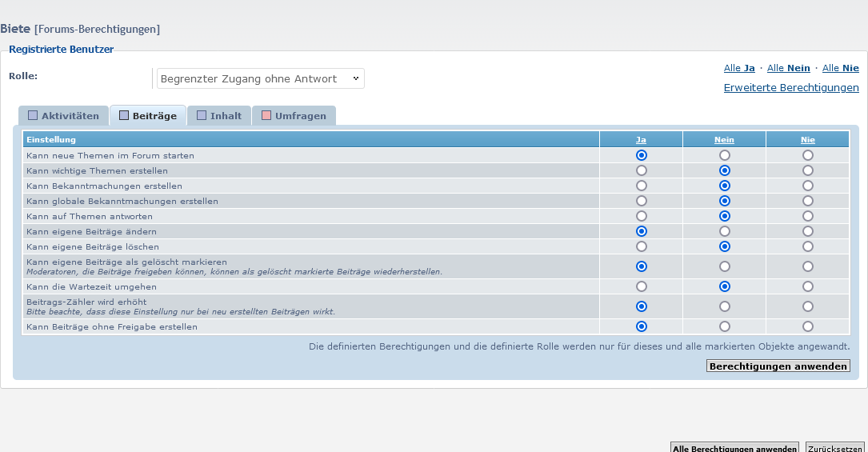Set 'Kann die Wartezeit umgehen' to Ja
Image resolution: width=868 pixels, height=452 pixels.
pyautogui.click(x=641, y=286)
